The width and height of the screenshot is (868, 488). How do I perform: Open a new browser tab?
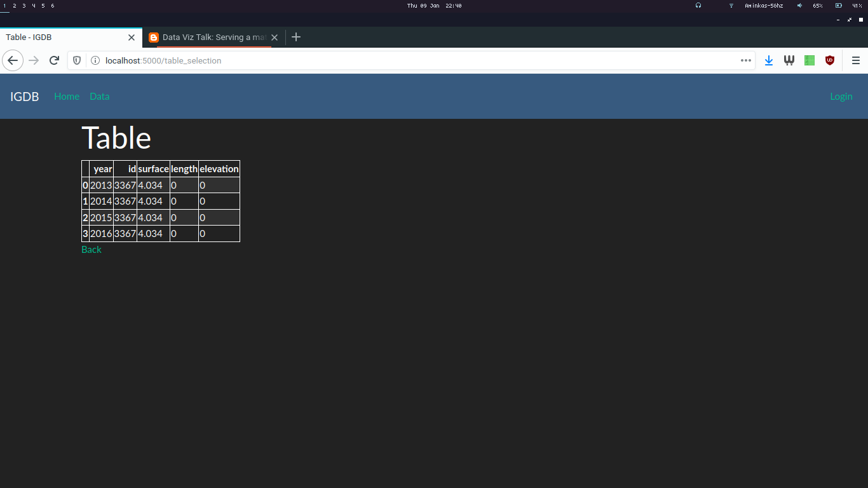pyautogui.click(x=295, y=37)
